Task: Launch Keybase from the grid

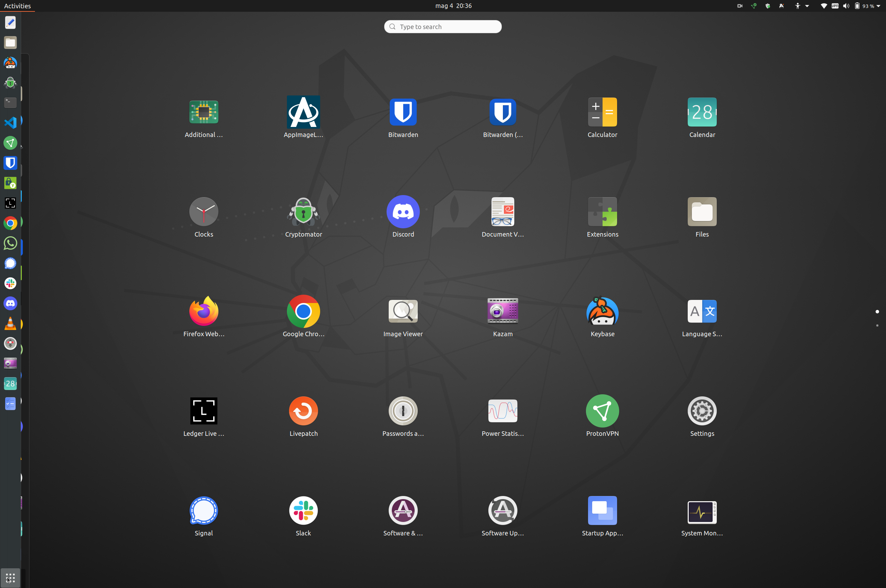Action: (x=602, y=311)
